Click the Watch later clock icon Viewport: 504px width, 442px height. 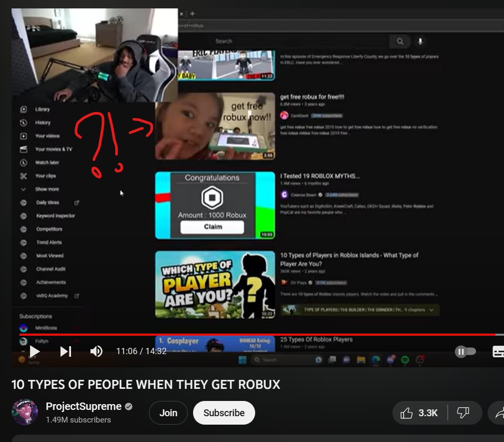coord(24,163)
